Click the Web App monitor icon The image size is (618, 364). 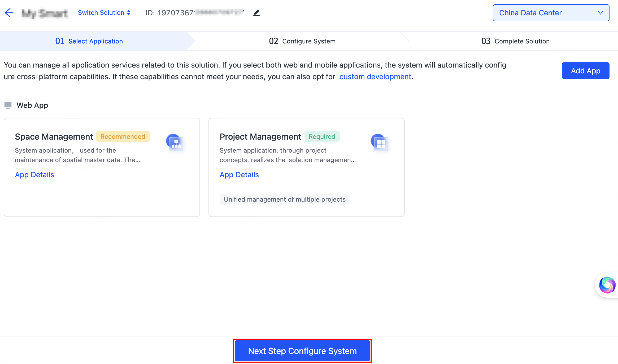8,105
